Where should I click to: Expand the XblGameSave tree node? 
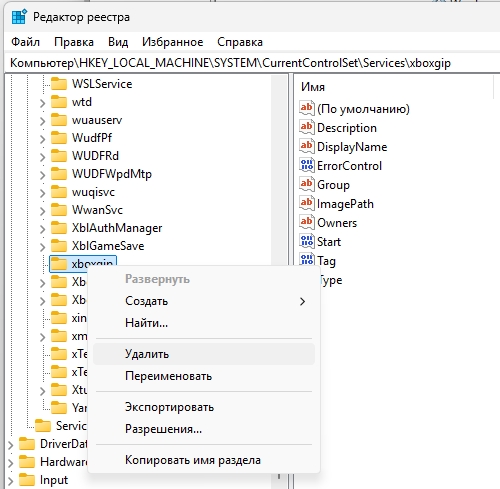[42, 247]
